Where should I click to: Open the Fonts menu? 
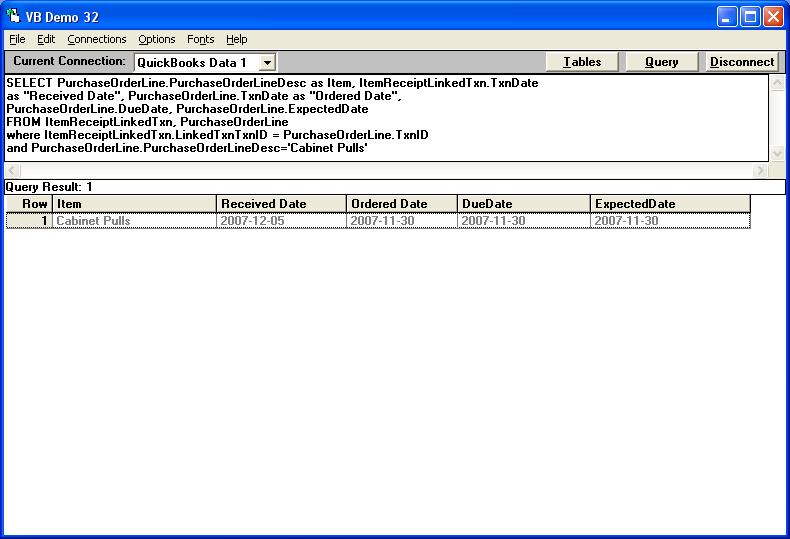coord(200,39)
